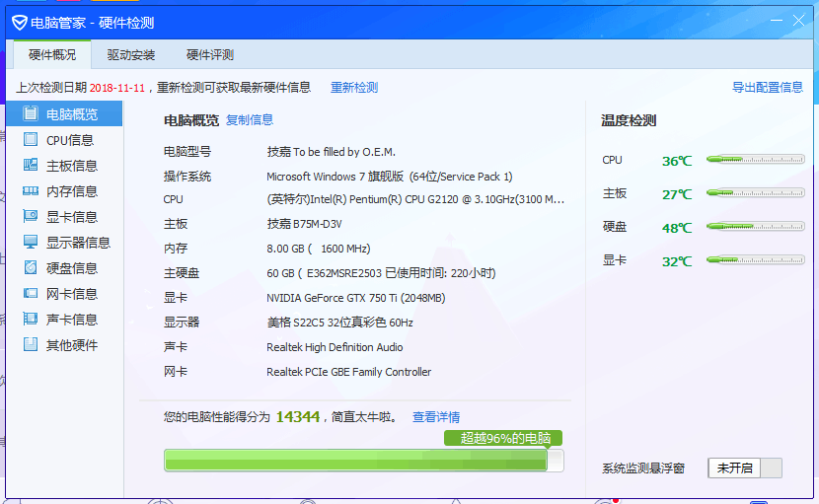Click the 美格 S22C5 monitor value
Image resolution: width=819 pixels, height=504 pixels.
[340, 323]
